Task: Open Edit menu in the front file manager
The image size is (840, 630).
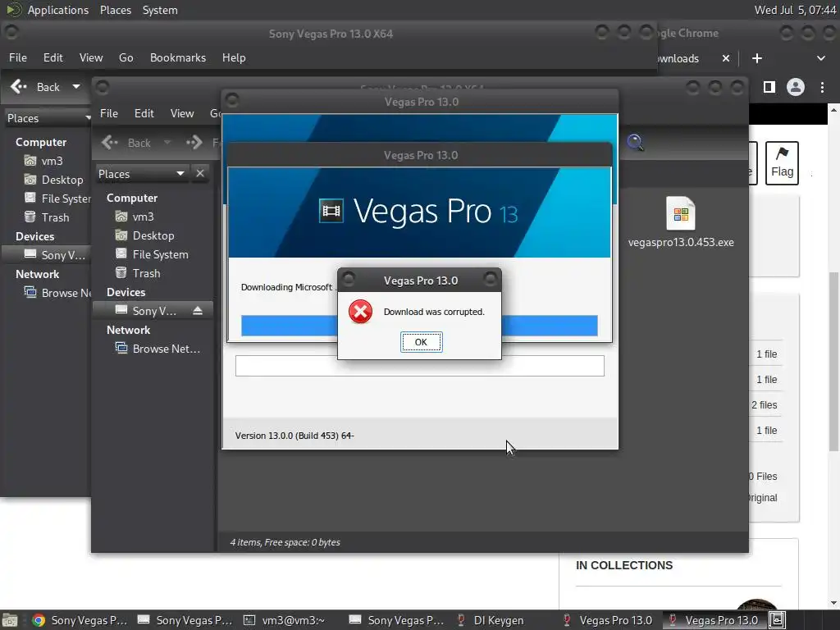Action: (144, 113)
